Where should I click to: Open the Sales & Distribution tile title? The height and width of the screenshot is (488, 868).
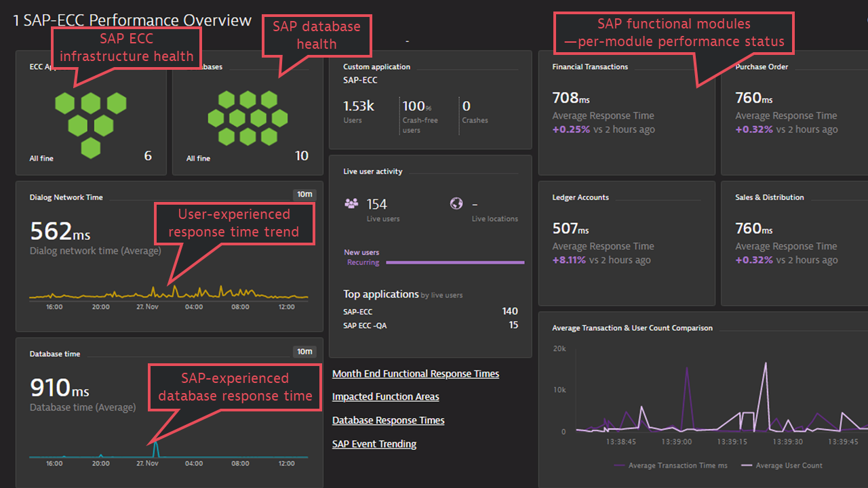[770, 197]
